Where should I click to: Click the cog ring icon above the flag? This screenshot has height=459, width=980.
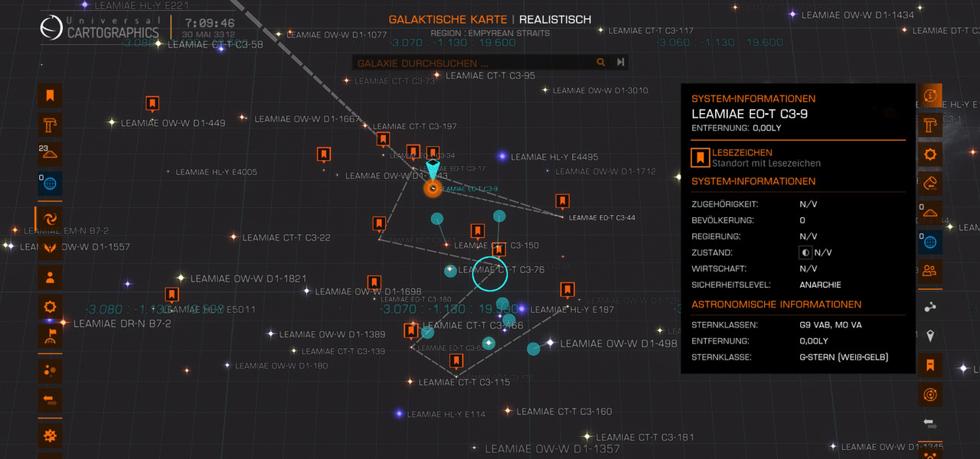(x=50, y=307)
